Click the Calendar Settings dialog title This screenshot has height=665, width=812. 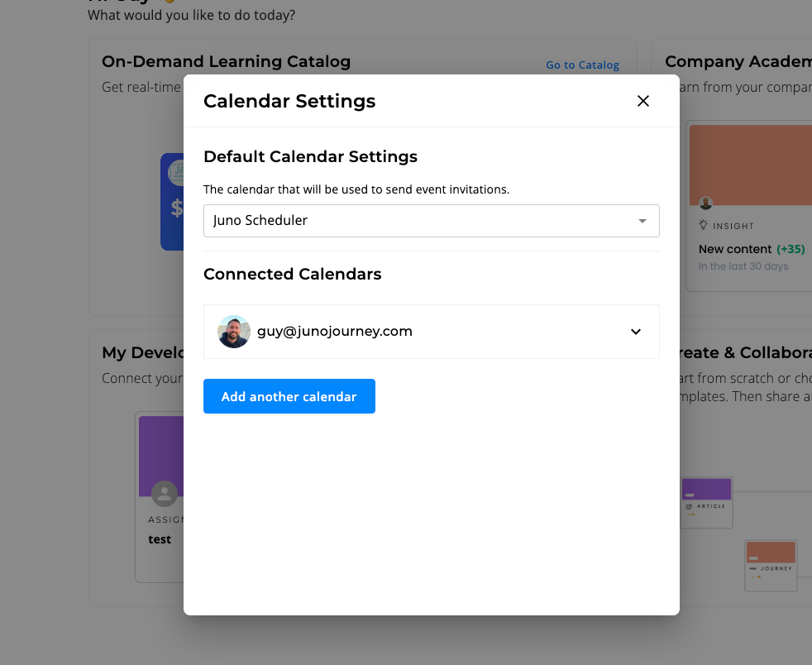[289, 101]
